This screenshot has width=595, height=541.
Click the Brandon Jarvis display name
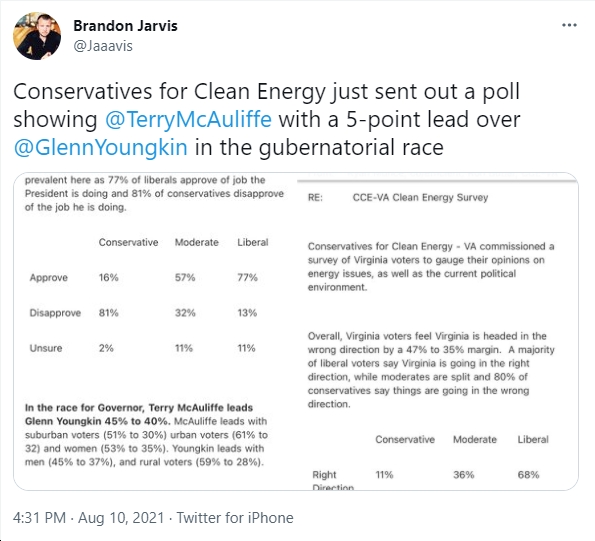point(125,26)
